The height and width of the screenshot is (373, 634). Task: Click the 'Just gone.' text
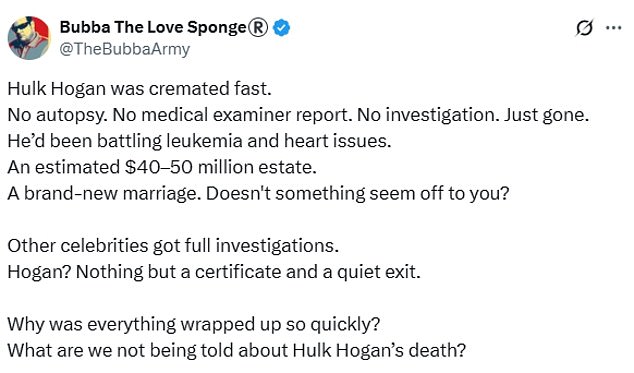pos(546,115)
